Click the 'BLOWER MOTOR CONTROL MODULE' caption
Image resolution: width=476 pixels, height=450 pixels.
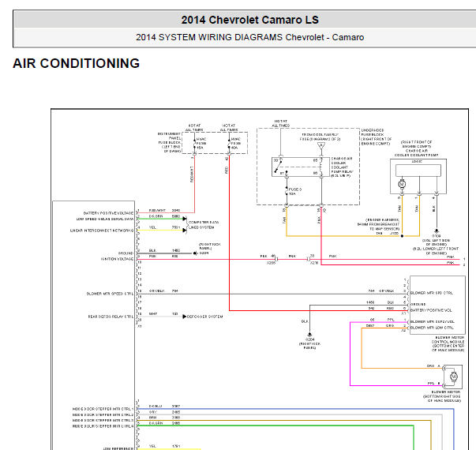pos(448,343)
